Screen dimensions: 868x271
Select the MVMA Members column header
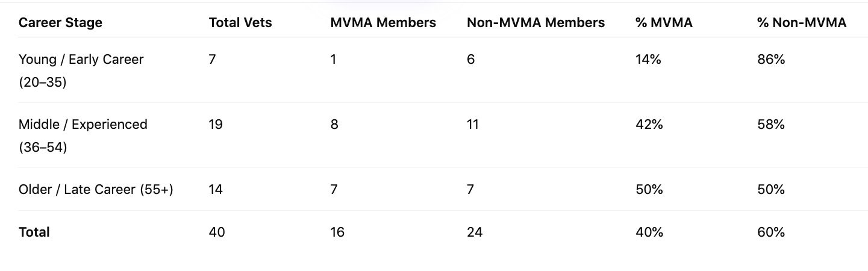382,23
